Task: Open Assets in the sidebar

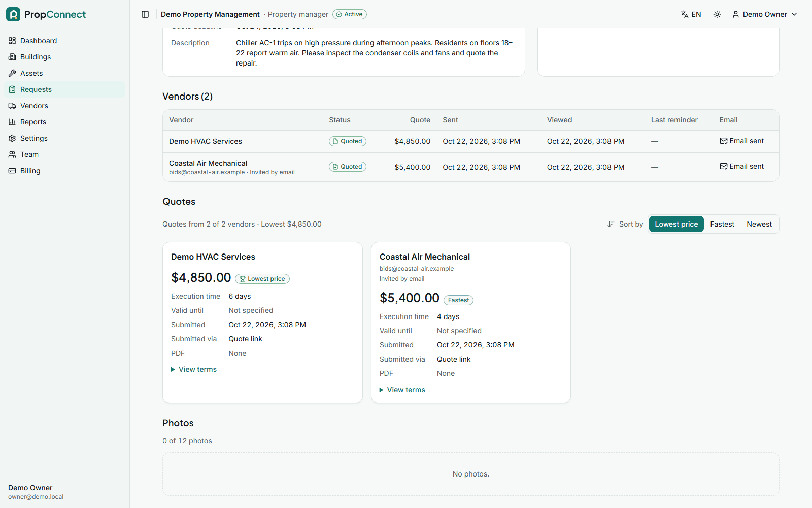Action: tap(65, 73)
